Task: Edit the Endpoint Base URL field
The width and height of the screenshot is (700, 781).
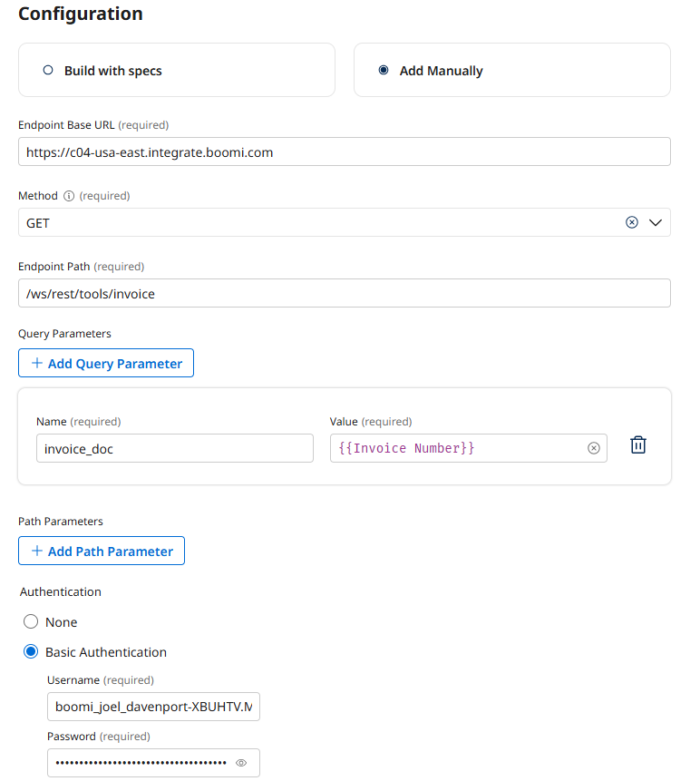Action: [345, 151]
